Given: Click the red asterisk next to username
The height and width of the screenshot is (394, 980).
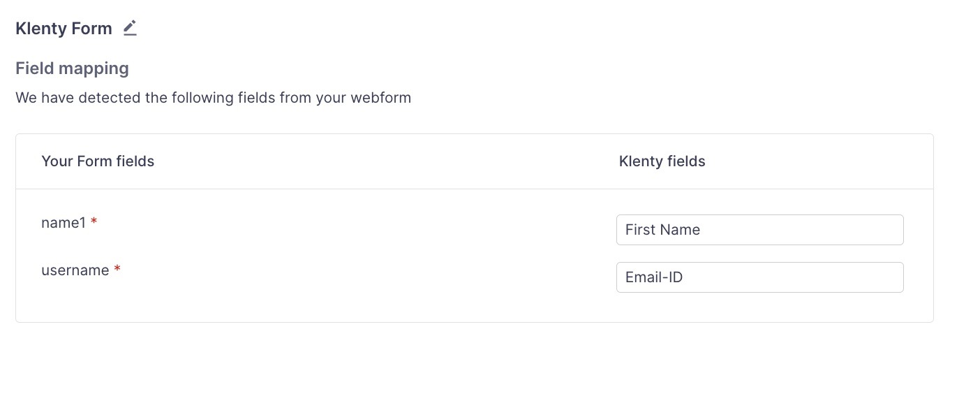Looking at the screenshot, I should [x=117, y=270].
